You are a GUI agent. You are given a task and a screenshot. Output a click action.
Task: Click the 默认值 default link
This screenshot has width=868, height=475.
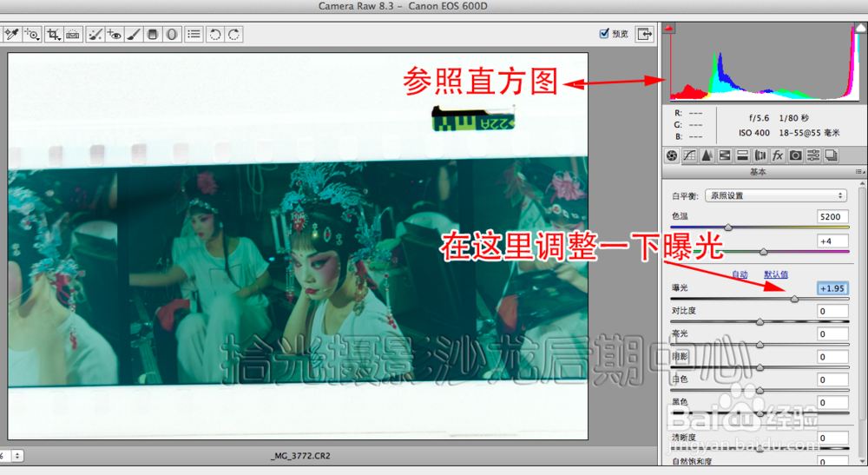775,274
